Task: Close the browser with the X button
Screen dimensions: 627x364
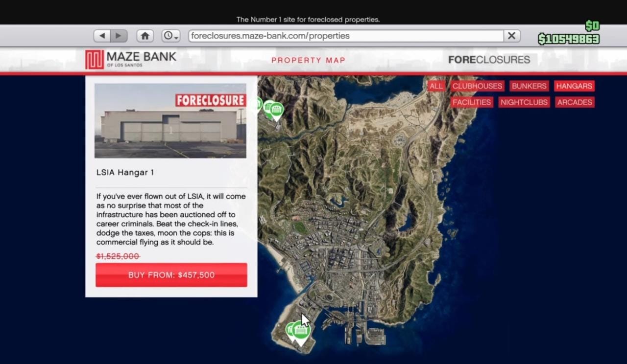Action: tap(511, 36)
